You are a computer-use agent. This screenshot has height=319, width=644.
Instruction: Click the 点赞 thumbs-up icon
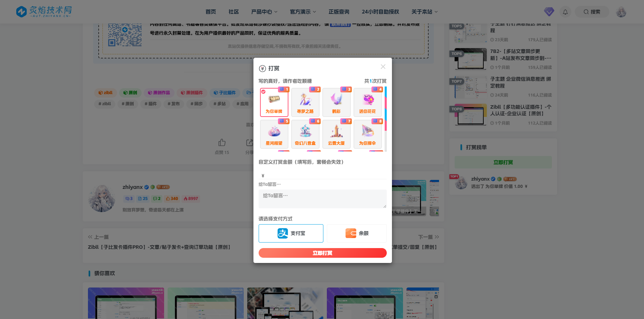click(222, 143)
